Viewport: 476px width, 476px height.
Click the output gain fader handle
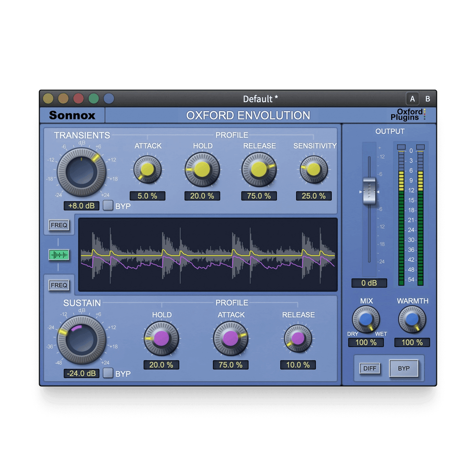(369, 191)
